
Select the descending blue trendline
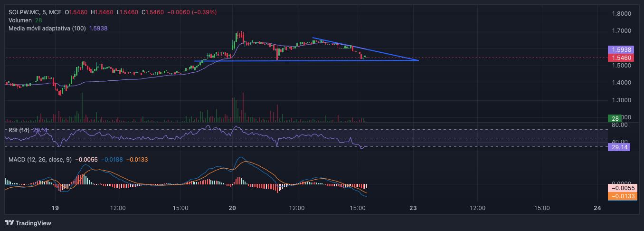tap(365, 49)
